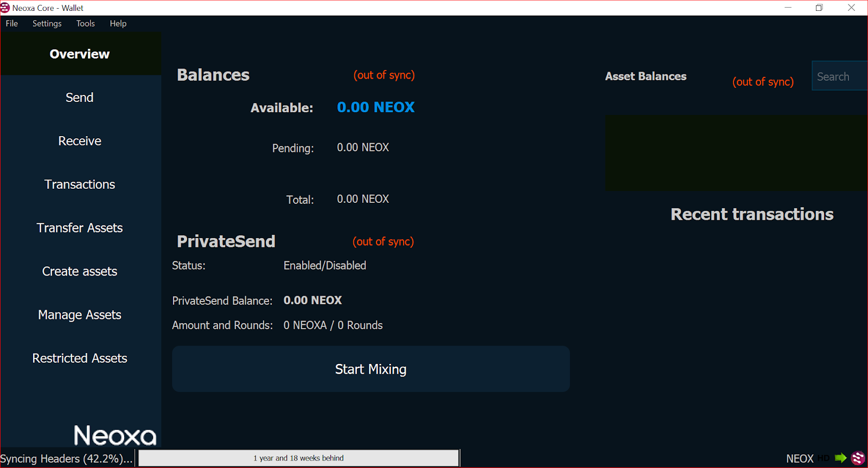Click the PrivateSend heading
The width and height of the screenshot is (868, 468).
click(226, 241)
